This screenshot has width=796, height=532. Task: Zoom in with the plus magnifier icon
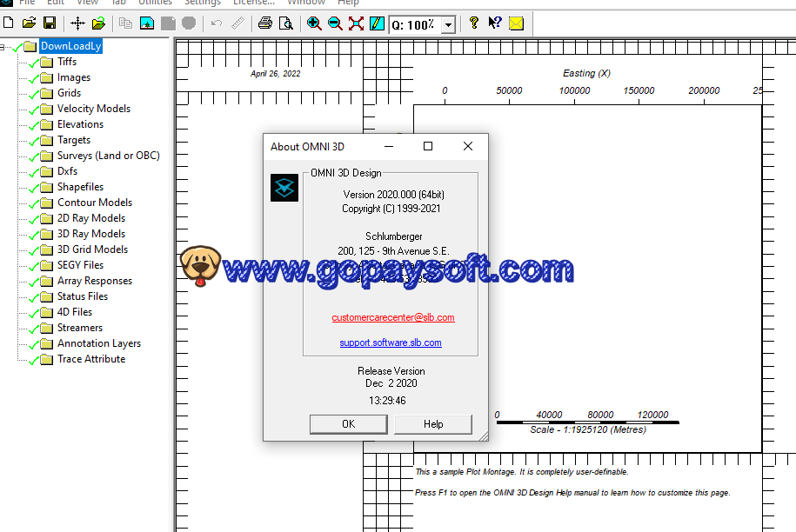point(314,23)
